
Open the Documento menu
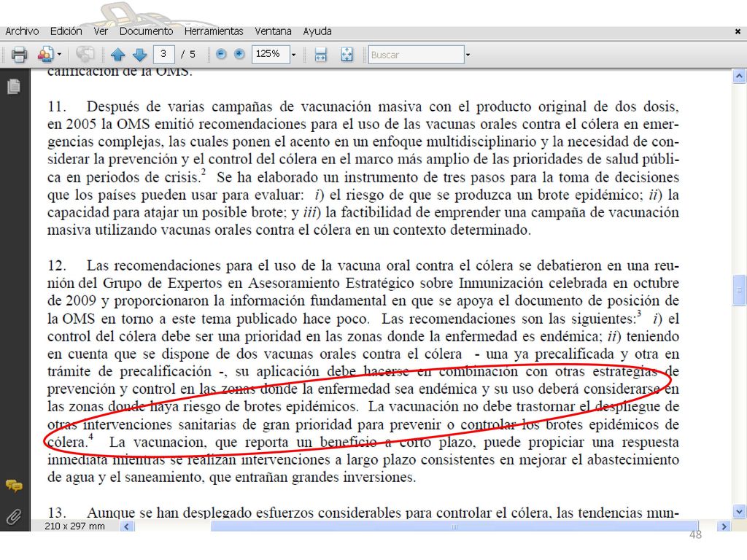click(x=146, y=31)
